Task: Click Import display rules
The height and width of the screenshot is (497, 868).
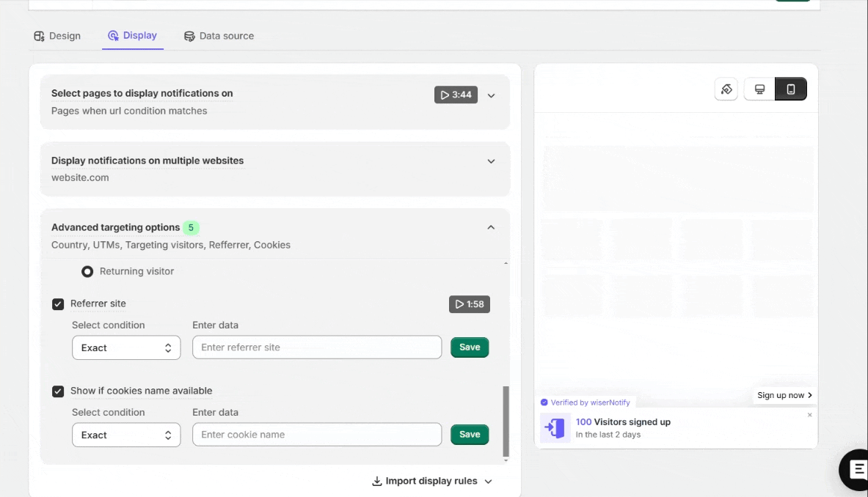Action: click(x=431, y=481)
